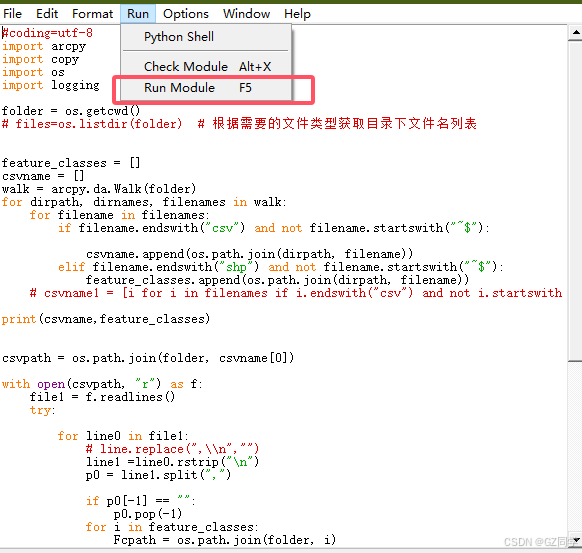
Task: Click the scrollbar down arrow
Action: point(575,540)
